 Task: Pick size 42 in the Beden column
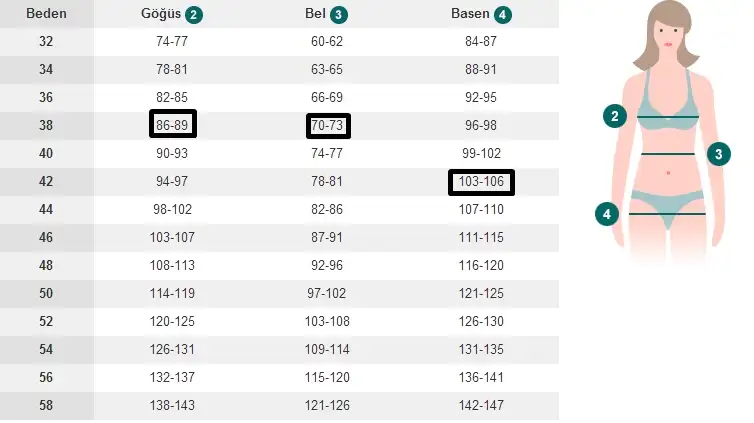click(x=46, y=182)
